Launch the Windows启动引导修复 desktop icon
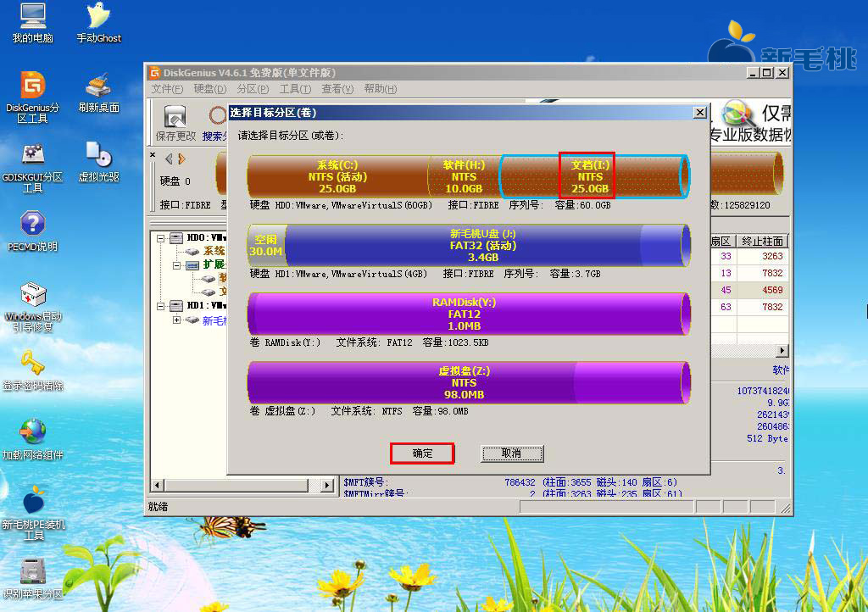Screen dimensions: 868x612 33,307
